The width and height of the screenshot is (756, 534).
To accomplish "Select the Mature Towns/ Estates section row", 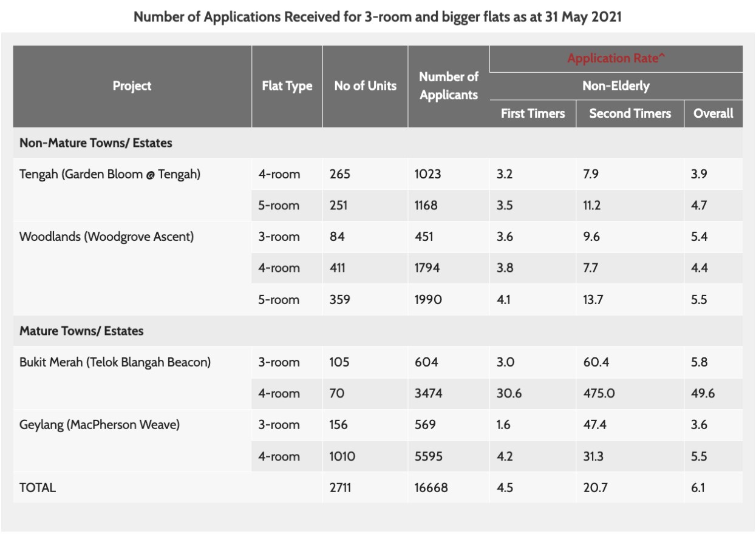I will coord(81,331).
